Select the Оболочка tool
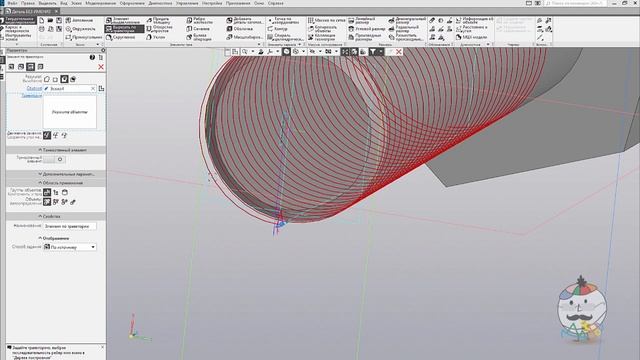Image resolution: width=640 pixels, height=360 pixels. [240, 29]
